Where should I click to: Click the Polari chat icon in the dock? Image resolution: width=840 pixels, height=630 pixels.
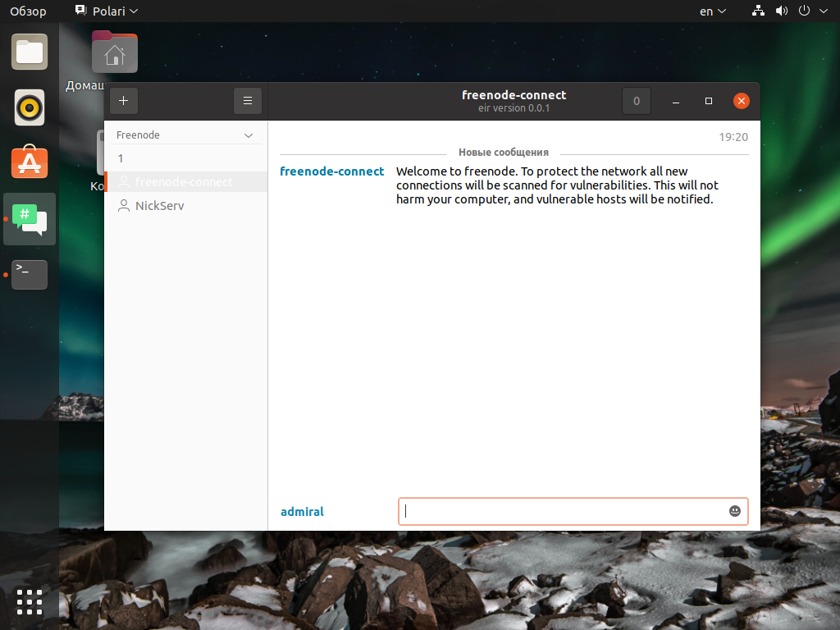pyautogui.click(x=30, y=219)
